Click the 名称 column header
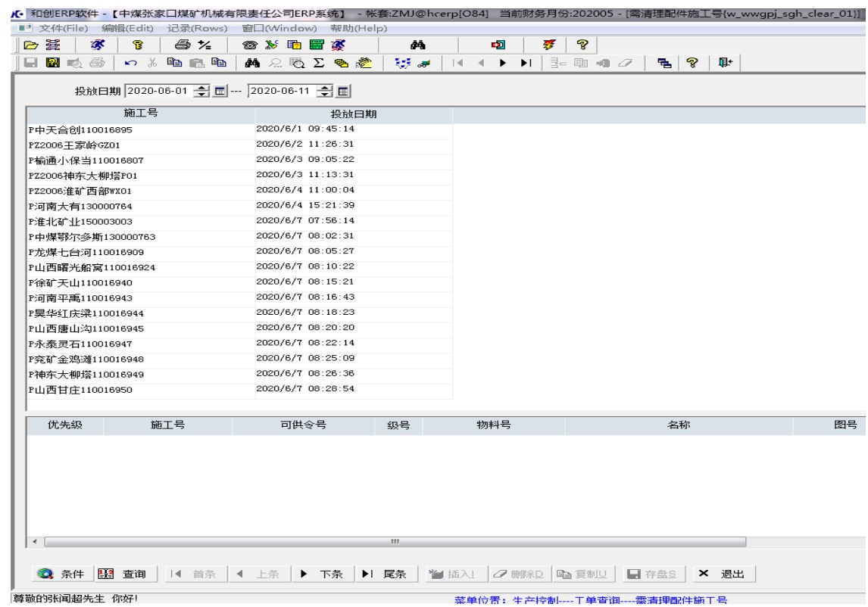Screen dimensions: 868x607 point(679,425)
